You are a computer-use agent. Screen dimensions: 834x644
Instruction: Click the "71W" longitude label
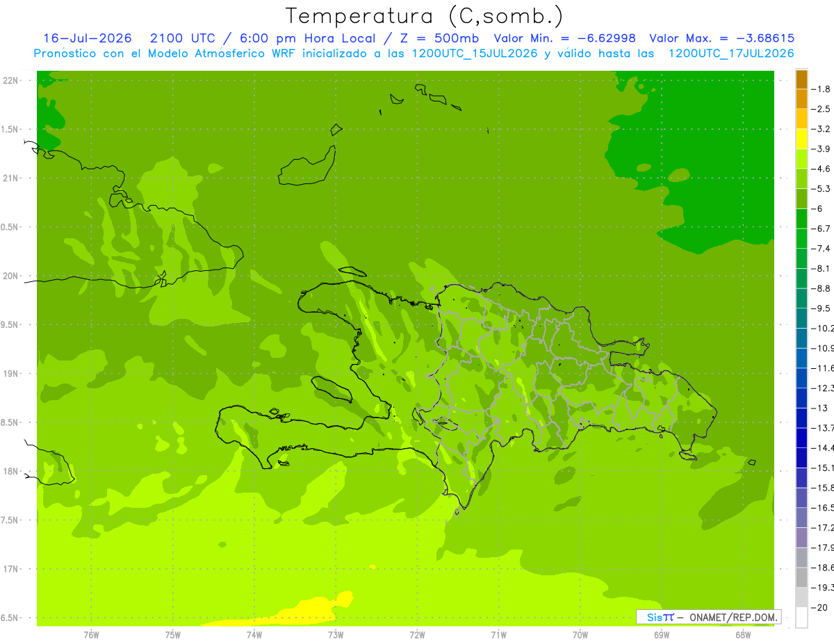(498, 635)
